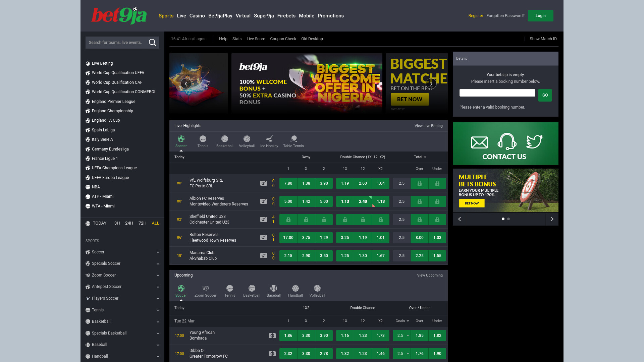
Task: Click the search teams input field
Action: pyautogui.click(x=116, y=43)
